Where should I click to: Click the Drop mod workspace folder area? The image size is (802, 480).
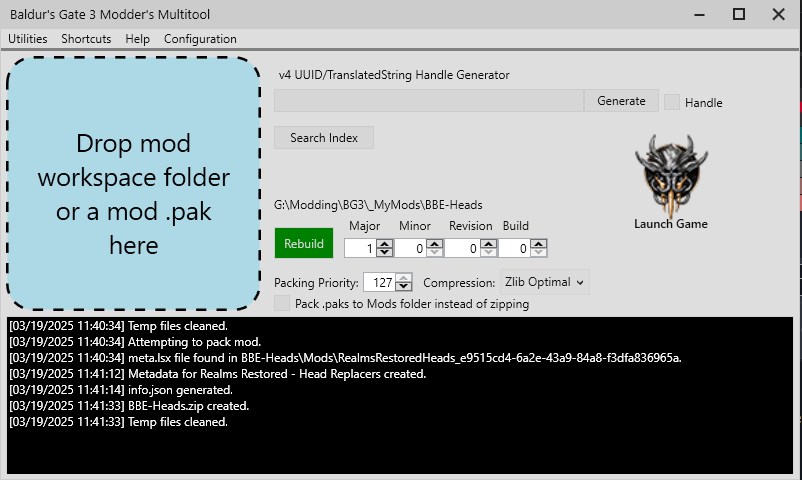[x=133, y=184]
